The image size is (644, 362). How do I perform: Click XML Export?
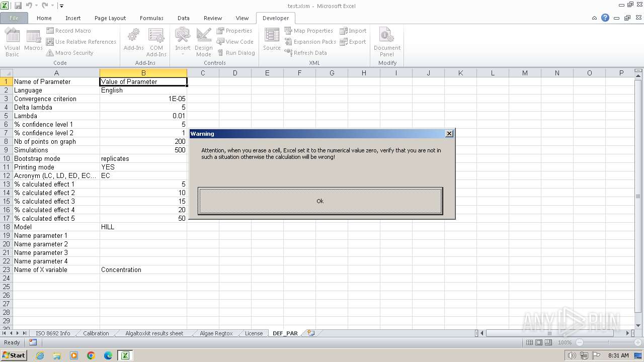(x=353, y=42)
